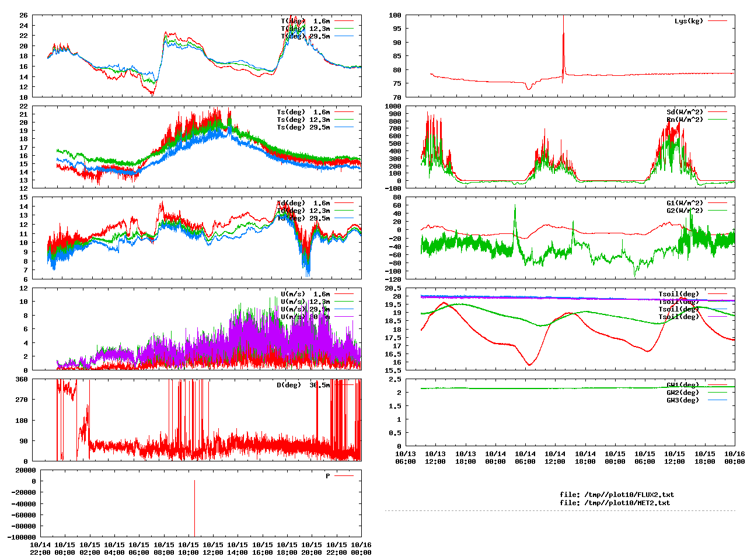The image size is (747, 560).
Task: Click the '20000' tick on the P axis
Action: click(x=26, y=470)
